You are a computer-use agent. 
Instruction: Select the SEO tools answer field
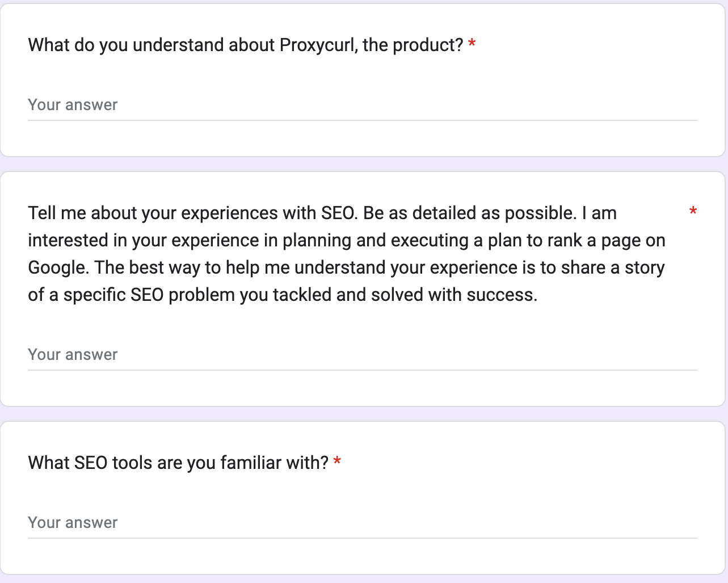tap(362, 523)
